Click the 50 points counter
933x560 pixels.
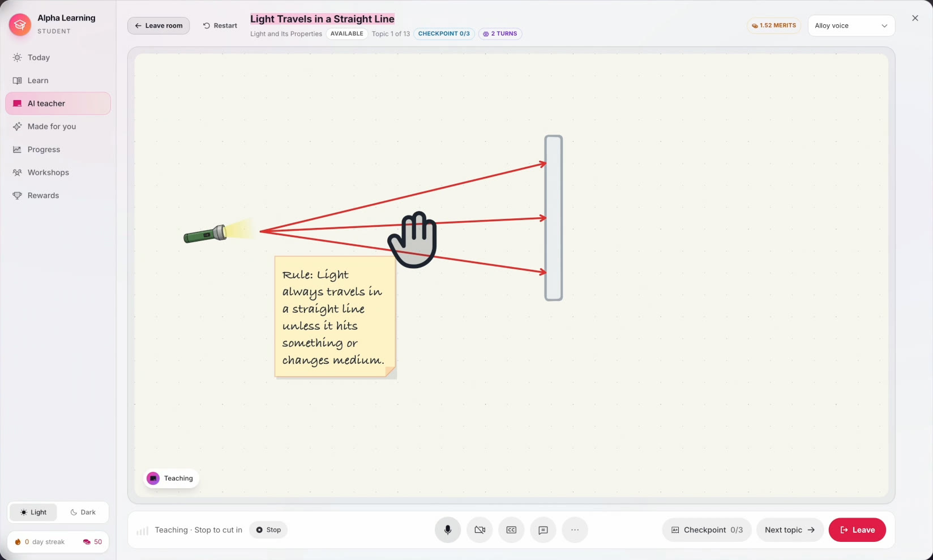pyautogui.click(x=92, y=542)
